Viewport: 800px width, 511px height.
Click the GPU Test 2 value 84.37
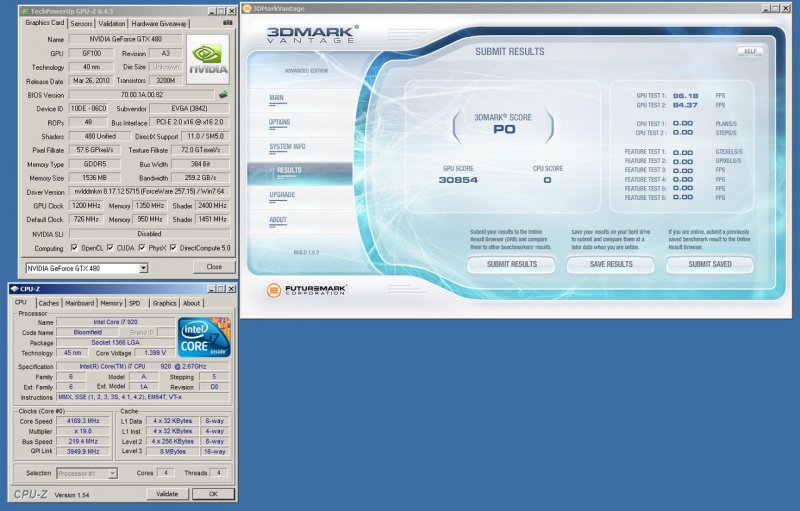pos(685,105)
